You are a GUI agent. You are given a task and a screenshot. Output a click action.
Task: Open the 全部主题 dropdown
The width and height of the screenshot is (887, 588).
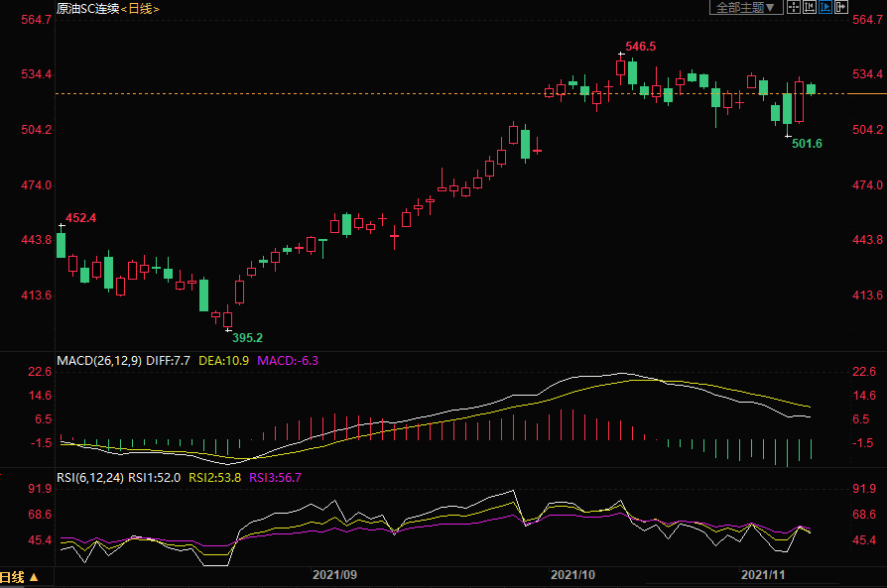coord(743,8)
